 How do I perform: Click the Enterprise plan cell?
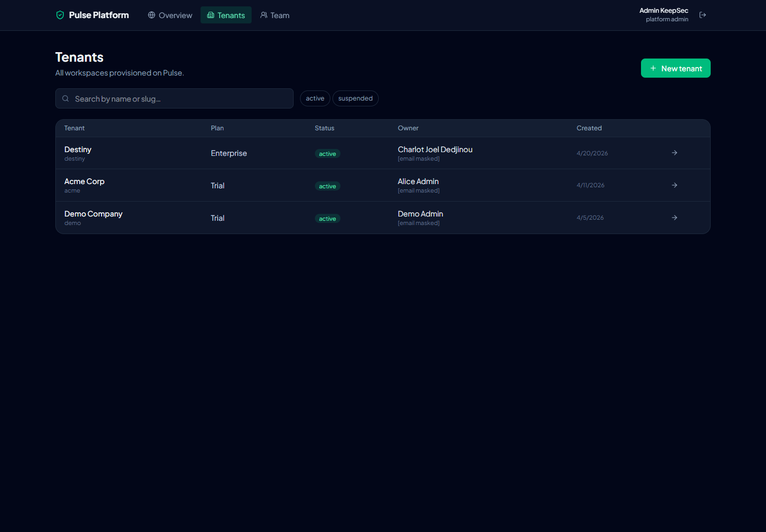click(x=229, y=153)
